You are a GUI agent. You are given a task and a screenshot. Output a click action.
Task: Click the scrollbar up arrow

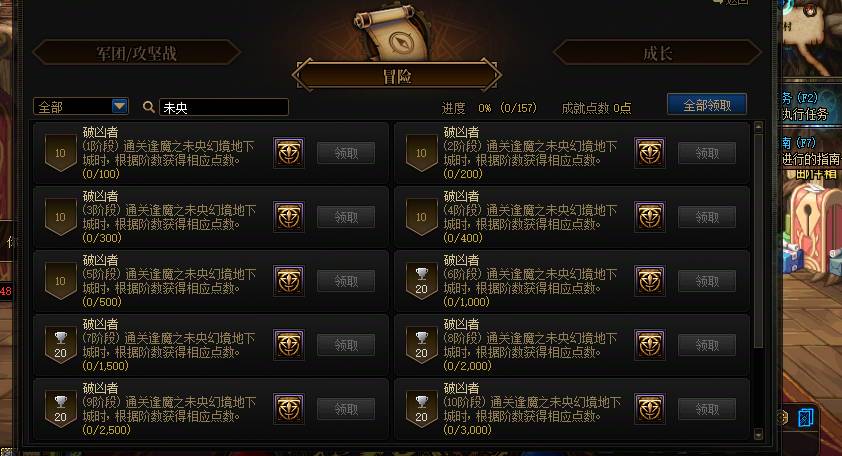(x=758, y=127)
